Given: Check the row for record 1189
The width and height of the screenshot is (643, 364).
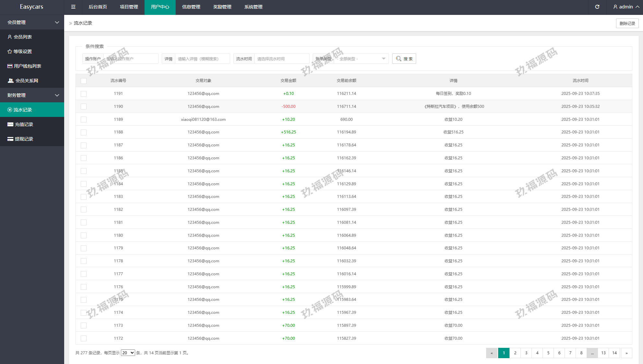Looking at the screenshot, I should (84, 119).
